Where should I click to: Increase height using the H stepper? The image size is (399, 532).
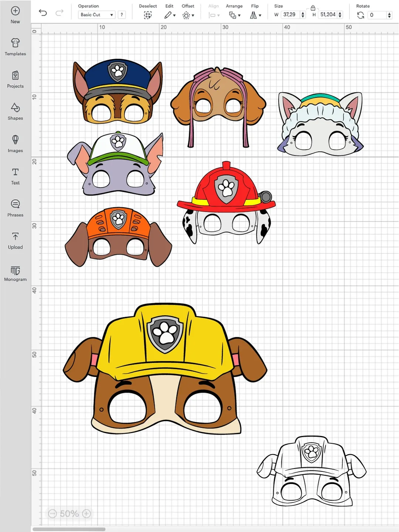340,13
